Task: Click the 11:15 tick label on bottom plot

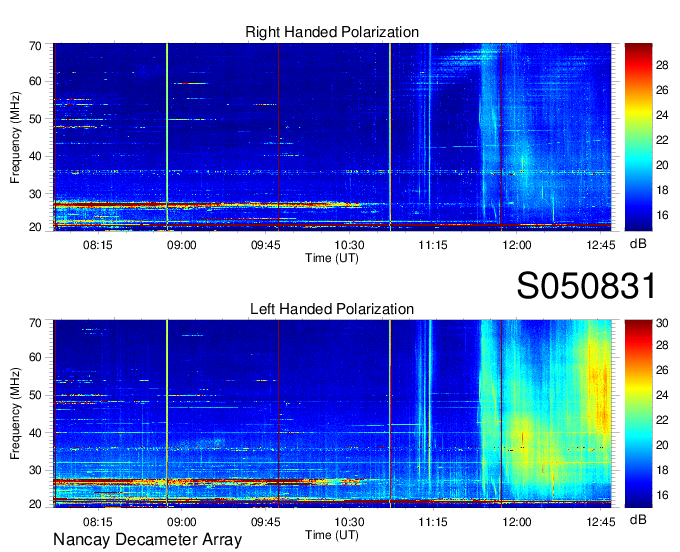Action: tap(433, 522)
